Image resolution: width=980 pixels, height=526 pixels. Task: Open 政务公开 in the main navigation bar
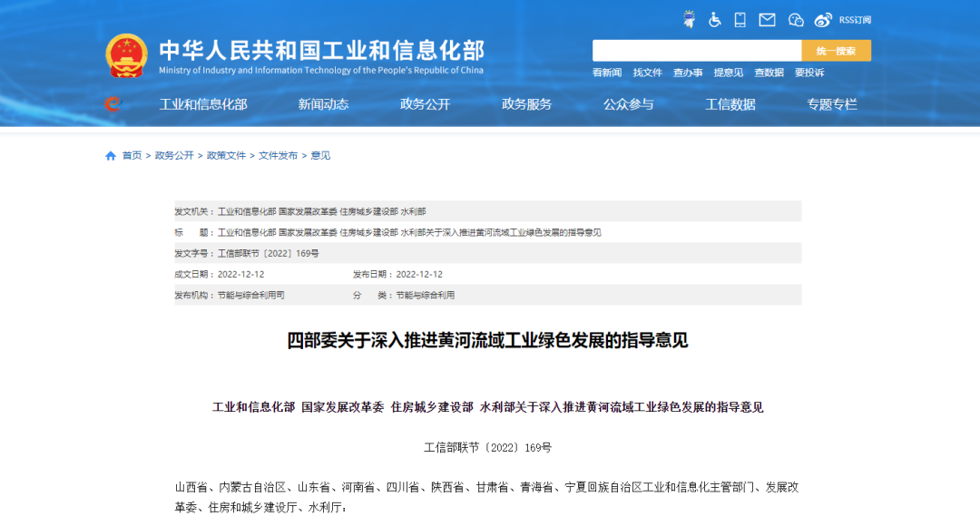[425, 104]
